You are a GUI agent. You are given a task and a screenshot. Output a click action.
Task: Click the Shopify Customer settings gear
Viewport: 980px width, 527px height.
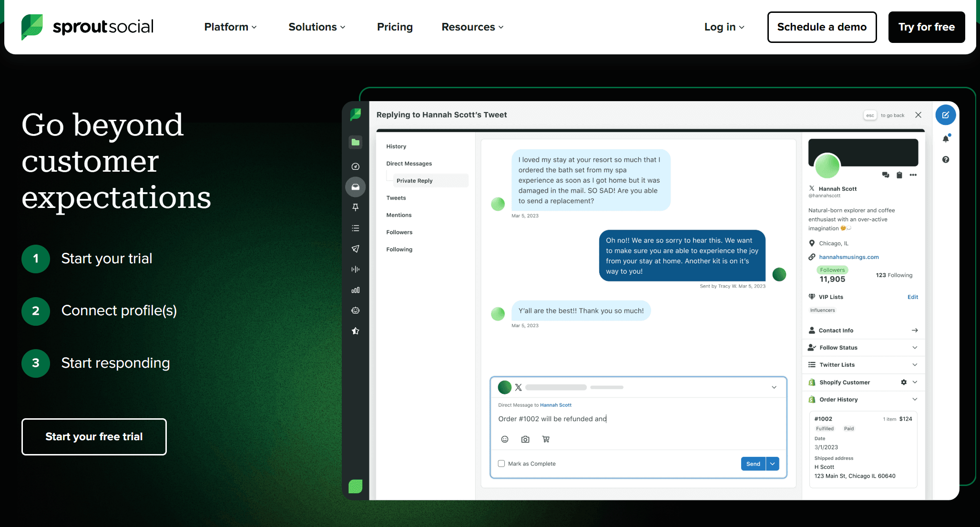tap(904, 382)
